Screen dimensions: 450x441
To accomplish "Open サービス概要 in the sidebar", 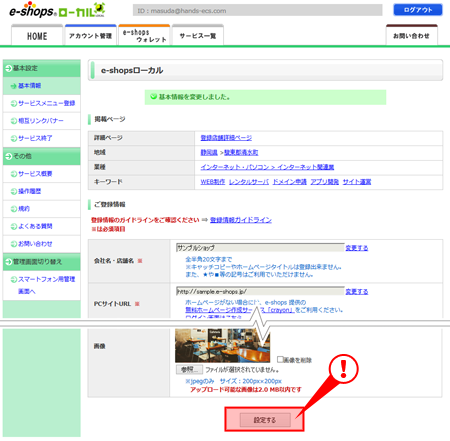I will coord(35,174).
